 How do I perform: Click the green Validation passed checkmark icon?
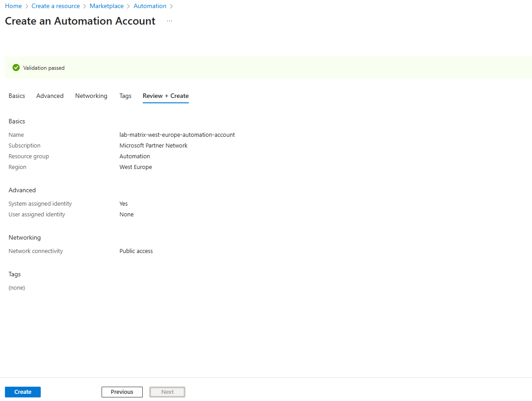tap(16, 68)
